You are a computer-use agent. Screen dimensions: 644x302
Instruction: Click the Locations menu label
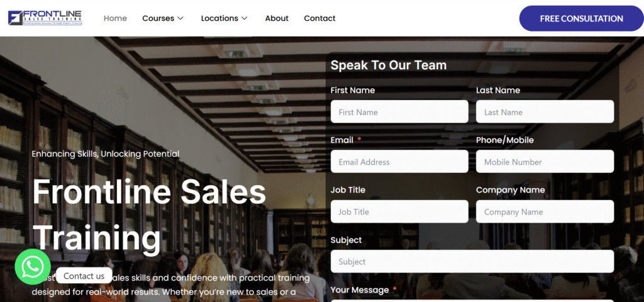coord(219,18)
